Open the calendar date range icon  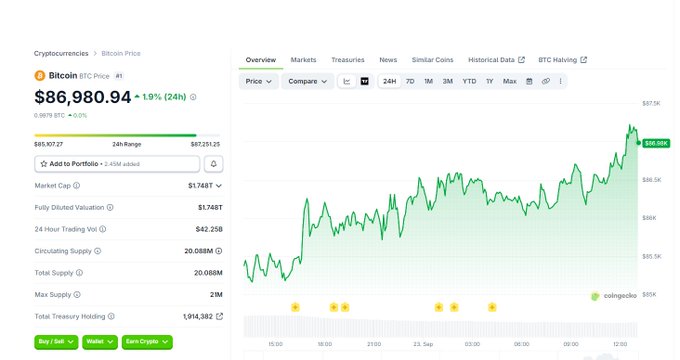pos(529,81)
